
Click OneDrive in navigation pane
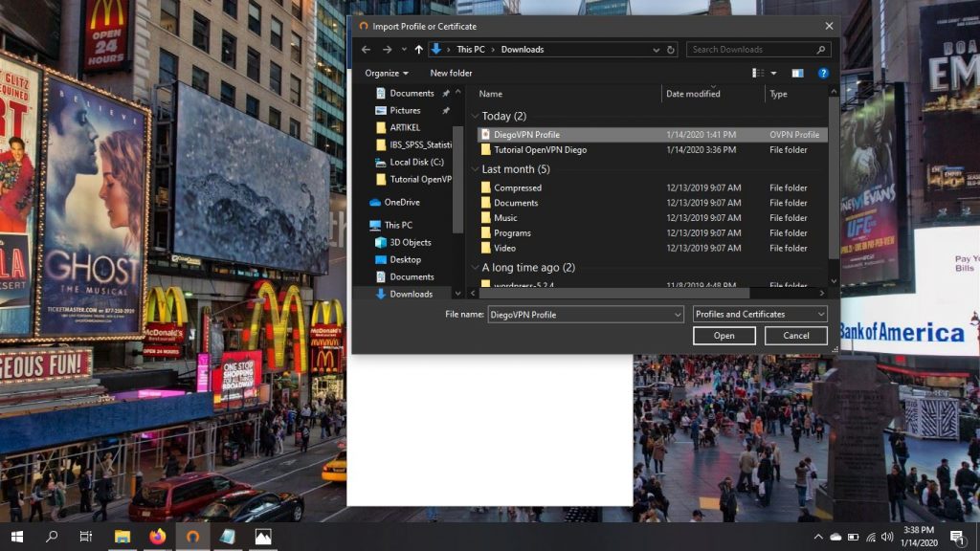(402, 202)
